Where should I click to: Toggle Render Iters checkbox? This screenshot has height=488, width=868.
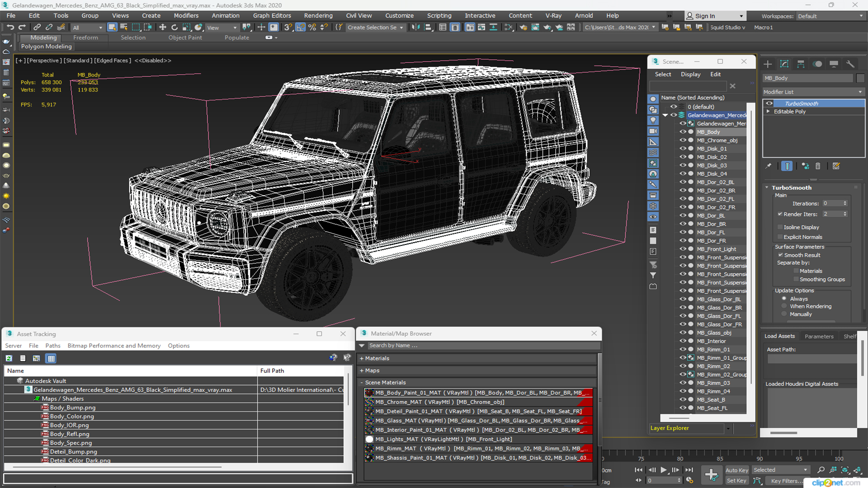[x=780, y=214]
